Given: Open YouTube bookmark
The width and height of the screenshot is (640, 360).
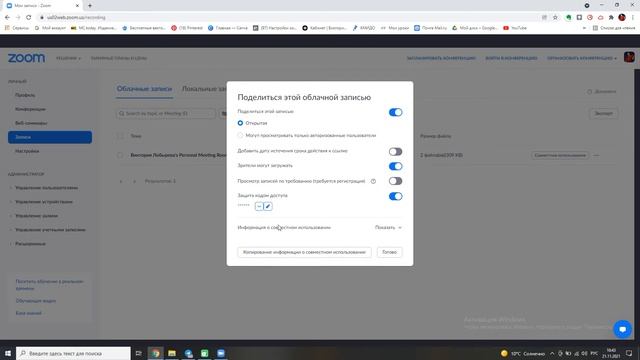Looking at the screenshot, I should (x=515, y=28).
